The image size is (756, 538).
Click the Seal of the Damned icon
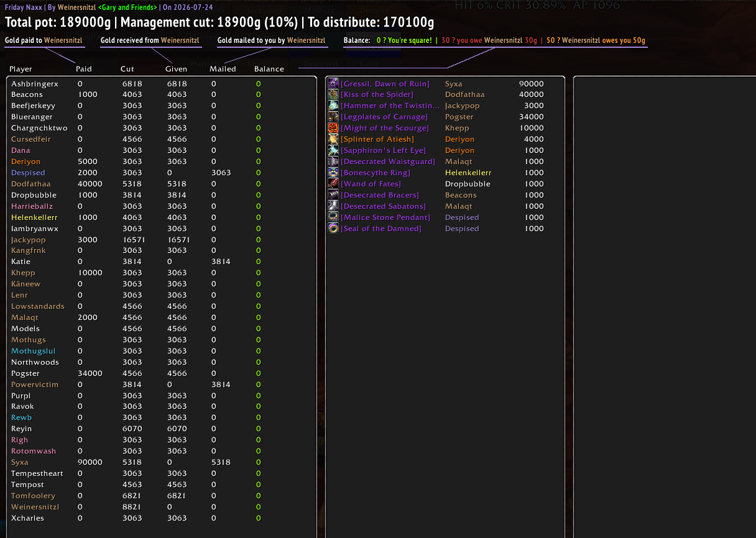tap(333, 229)
